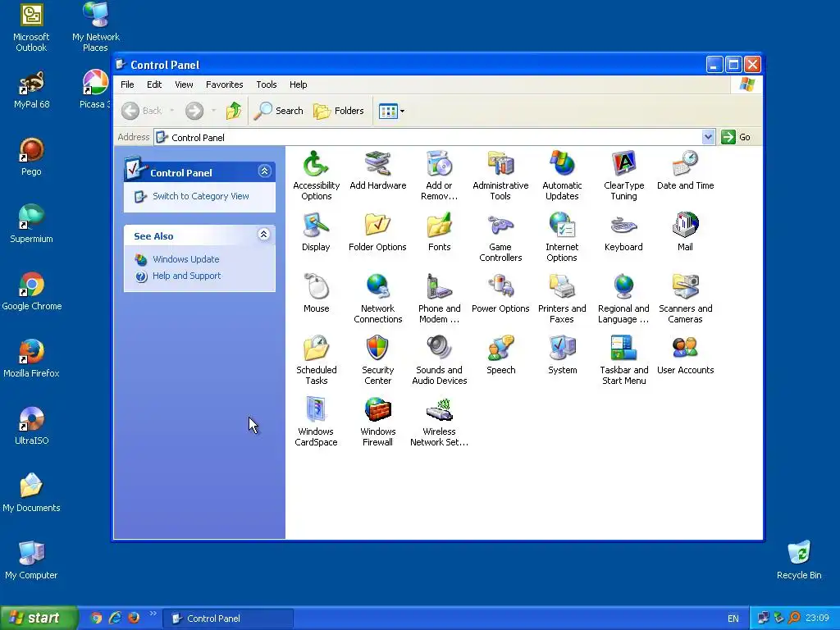Expand the Forward button history arrow
The height and width of the screenshot is (630, 840).
click(x=213, y=111)
